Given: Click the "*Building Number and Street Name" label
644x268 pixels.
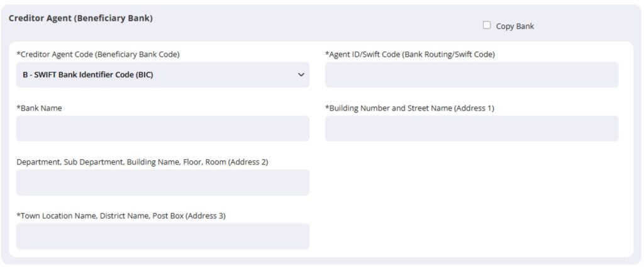Looking at the screenshot, I should click(x=409, y=108).
